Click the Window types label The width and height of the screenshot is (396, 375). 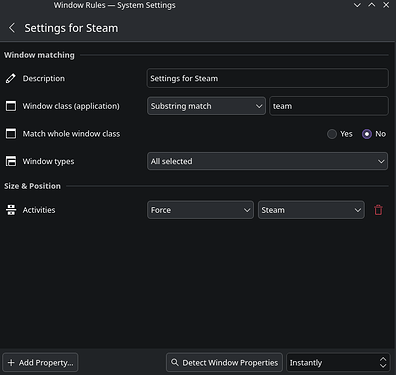pyautogui.click(x=48, y=161)
